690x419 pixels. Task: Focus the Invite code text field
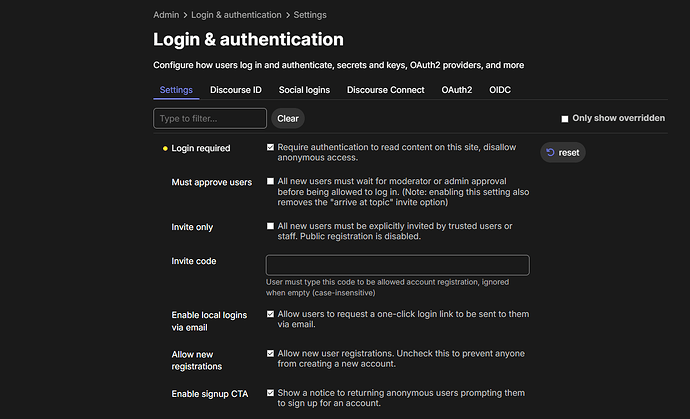[x=397, y=265]
